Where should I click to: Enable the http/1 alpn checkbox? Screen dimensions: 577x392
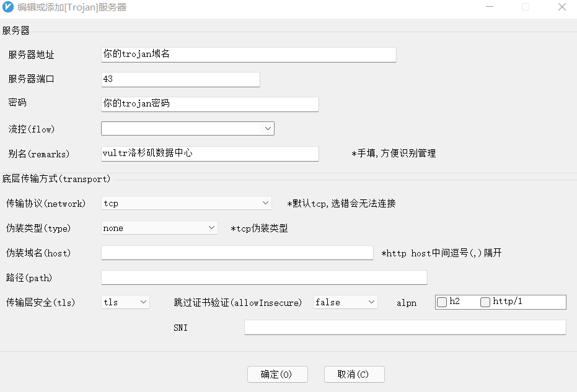(485, 302)
